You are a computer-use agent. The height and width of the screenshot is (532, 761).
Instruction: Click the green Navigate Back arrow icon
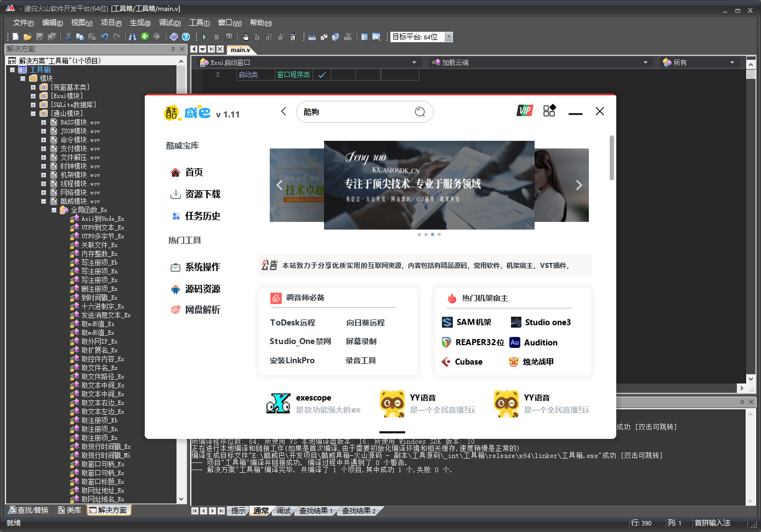coord(145,37)
